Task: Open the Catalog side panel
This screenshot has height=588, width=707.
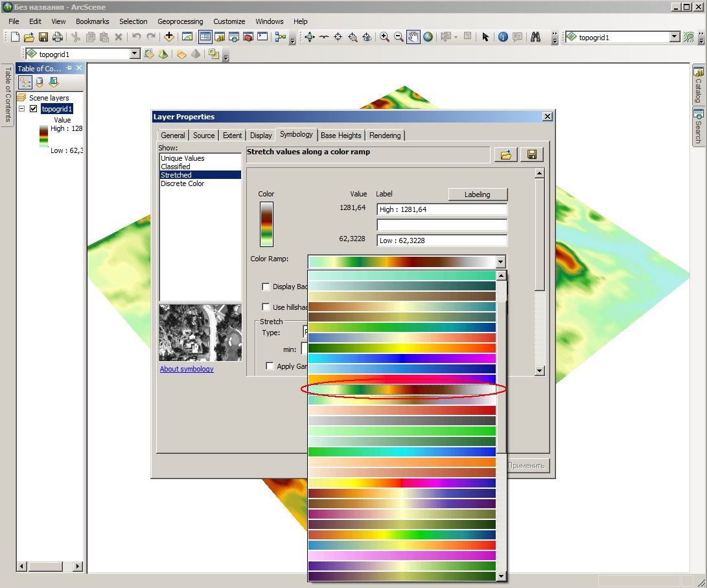Action: point(699,85)
